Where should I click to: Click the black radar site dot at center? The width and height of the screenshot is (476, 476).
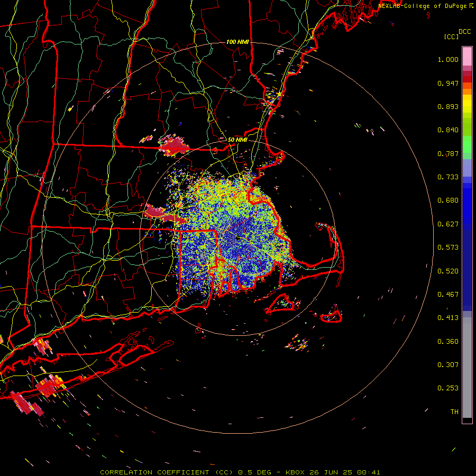pyautogui.click(x=239, y=239)
